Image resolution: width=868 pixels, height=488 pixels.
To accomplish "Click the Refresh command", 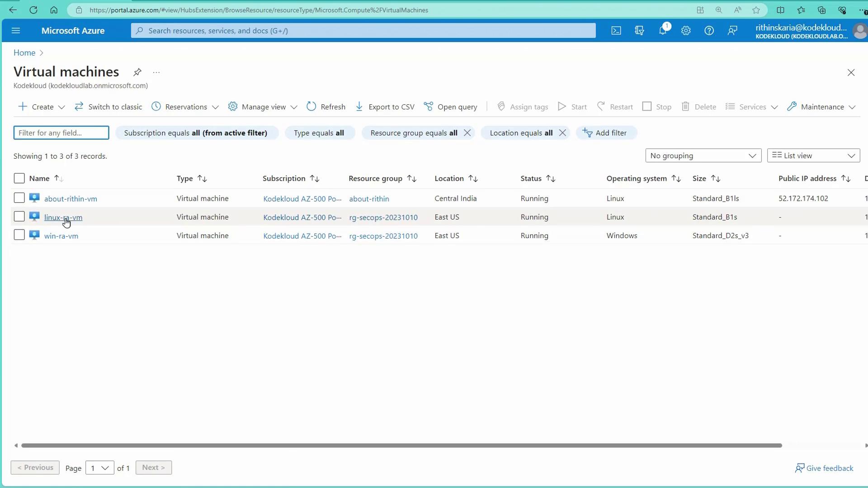I will (326, 107).
